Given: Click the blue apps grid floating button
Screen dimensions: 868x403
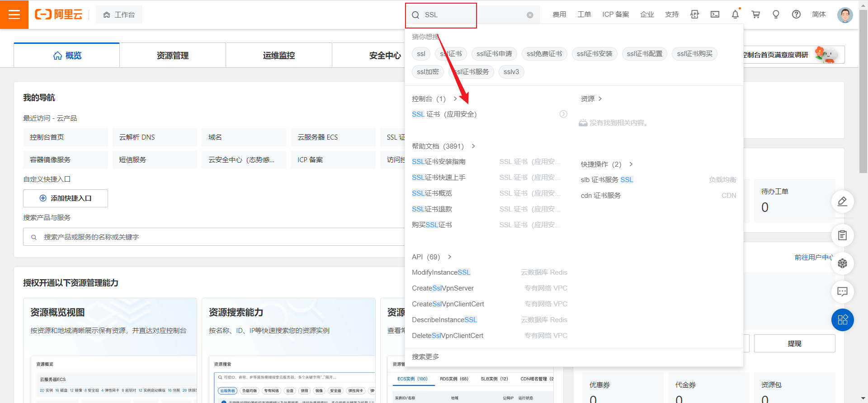Looking at the screenshot, I should (842, 320).
